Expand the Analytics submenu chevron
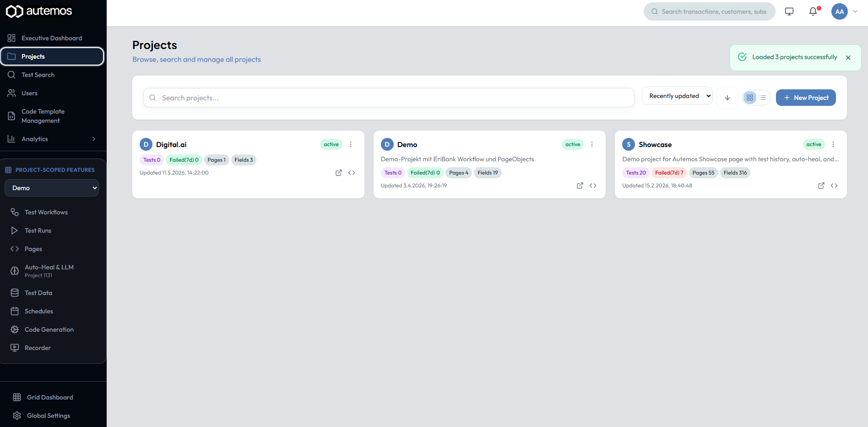This screenshot has width=868, height=427. pos(94,139)
